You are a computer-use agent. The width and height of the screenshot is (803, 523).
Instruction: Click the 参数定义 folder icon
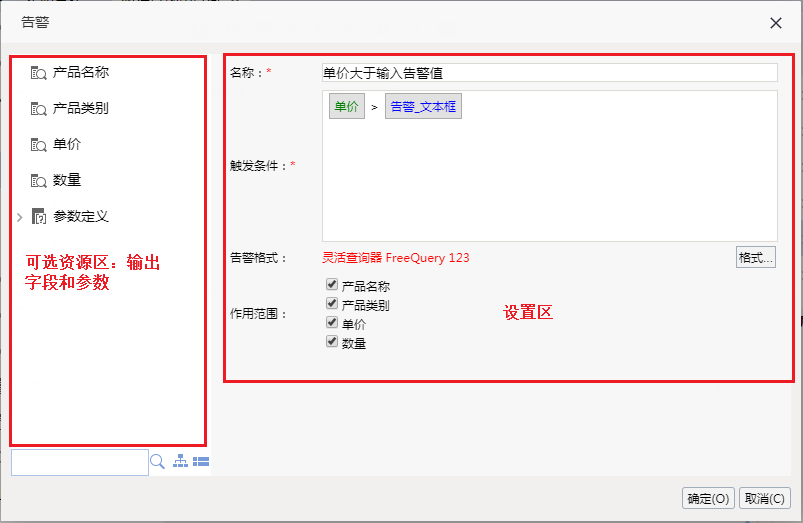[x=39, y=216]
